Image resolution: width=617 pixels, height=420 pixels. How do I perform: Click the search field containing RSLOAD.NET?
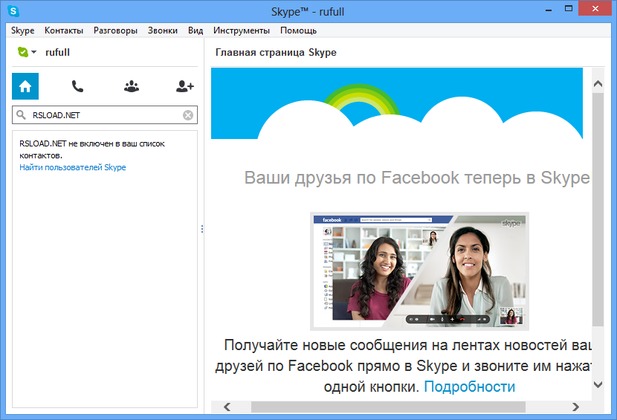(x=105, y=115)
